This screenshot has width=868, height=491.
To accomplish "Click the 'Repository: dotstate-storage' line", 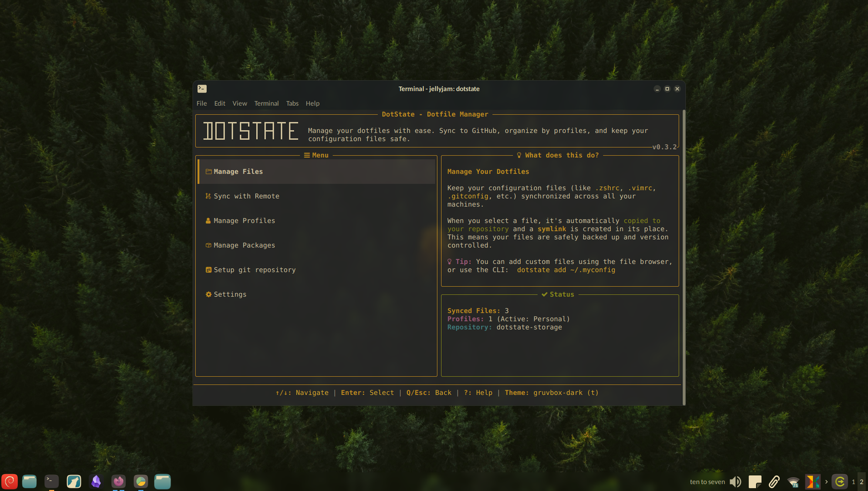I will [x=504, y=327].
